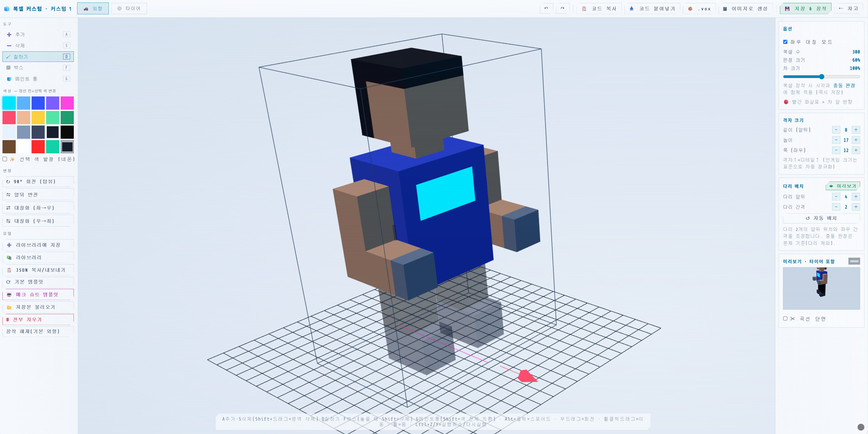Click 저장 & 장착 save button

(x=806, y=9)
